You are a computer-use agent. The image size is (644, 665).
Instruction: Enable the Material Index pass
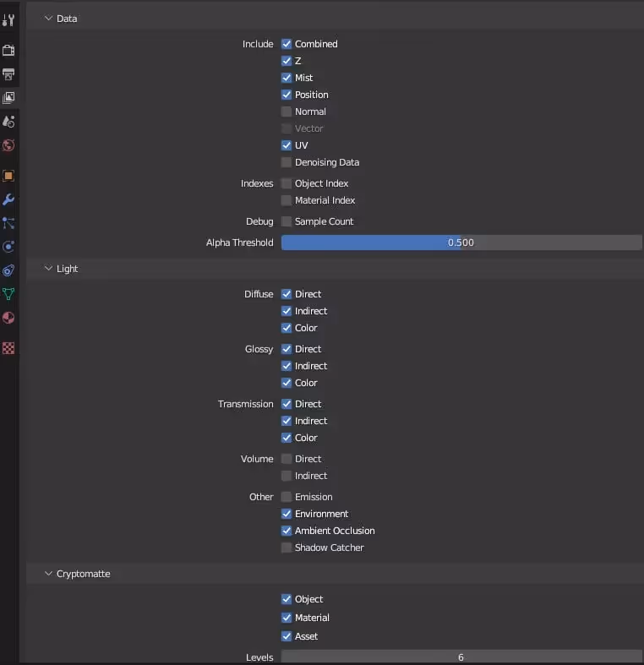[x=287, y=200]
